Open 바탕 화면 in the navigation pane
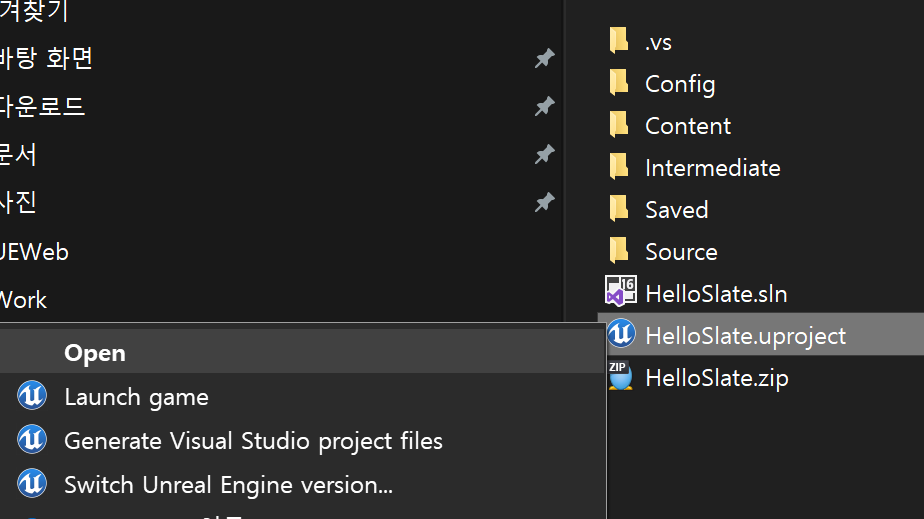The width and height of the screenshot is (924, 519). point(46,58)
